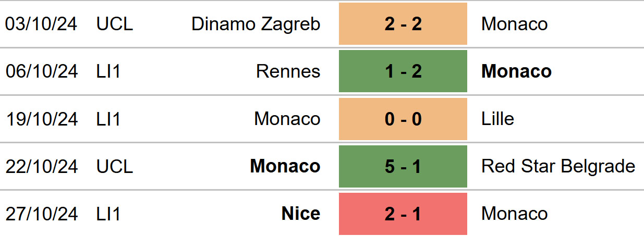Open Dinamo Zagreb team link

click(x=256, y=24)
